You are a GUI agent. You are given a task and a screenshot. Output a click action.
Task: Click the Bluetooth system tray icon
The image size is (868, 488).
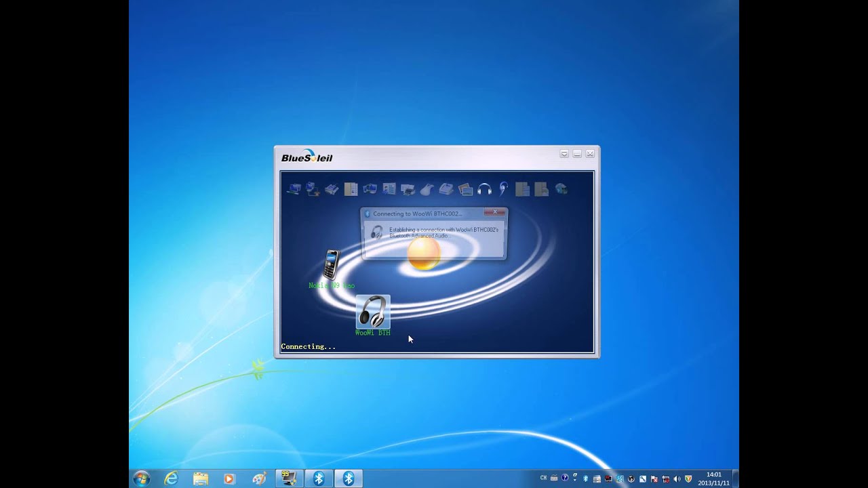point(585,479)
